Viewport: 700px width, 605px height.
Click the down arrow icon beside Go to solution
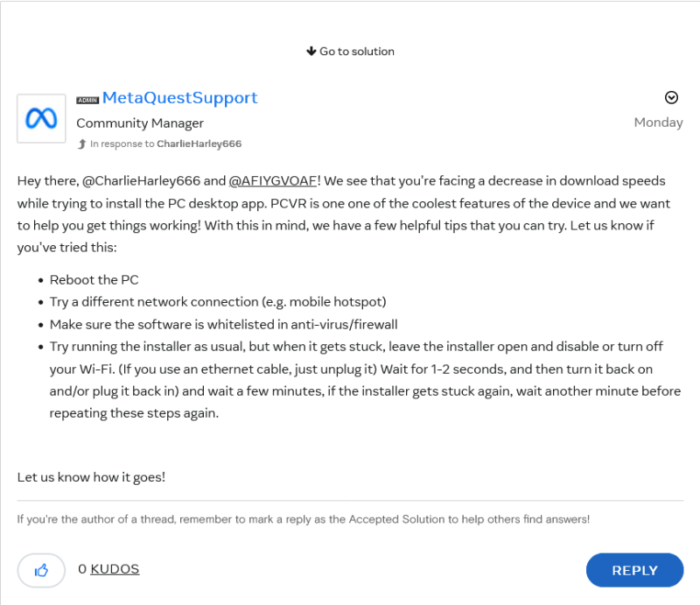click(311, 52)
